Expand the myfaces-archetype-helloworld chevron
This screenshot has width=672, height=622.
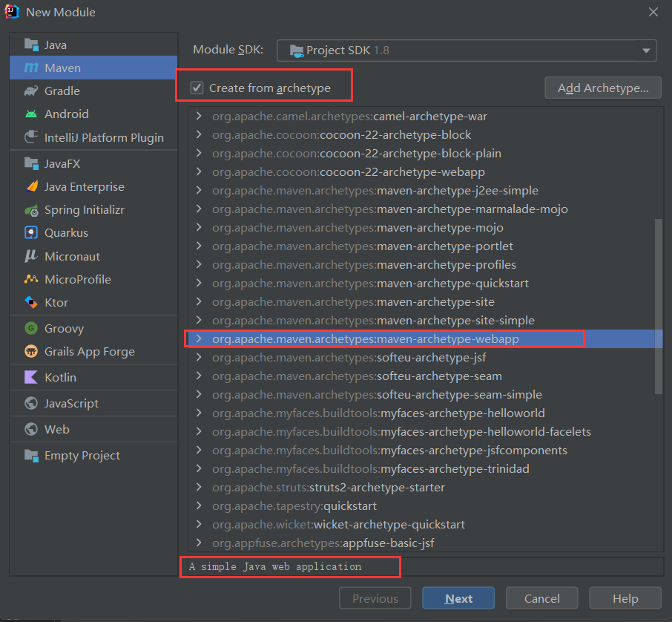[199, 413]
